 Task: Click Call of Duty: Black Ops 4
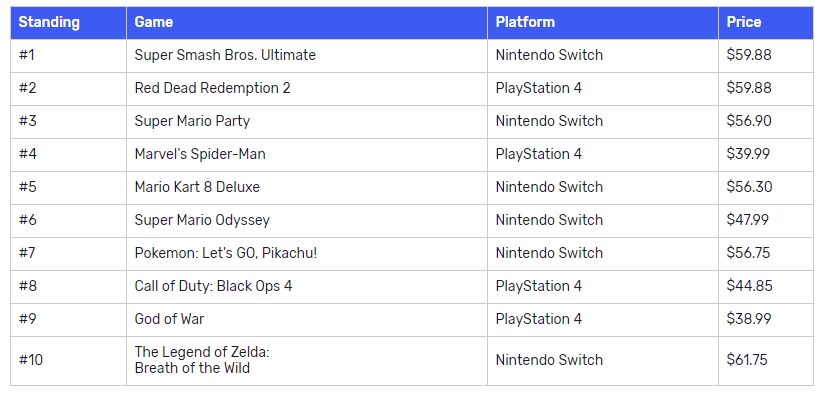(x=213, y=286)
